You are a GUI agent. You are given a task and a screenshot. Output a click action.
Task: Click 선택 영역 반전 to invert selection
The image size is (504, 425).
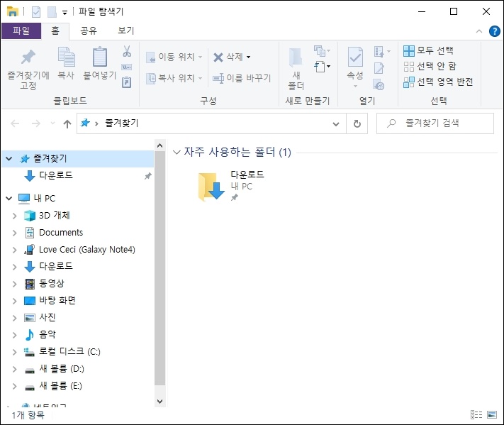coord(438,82)
